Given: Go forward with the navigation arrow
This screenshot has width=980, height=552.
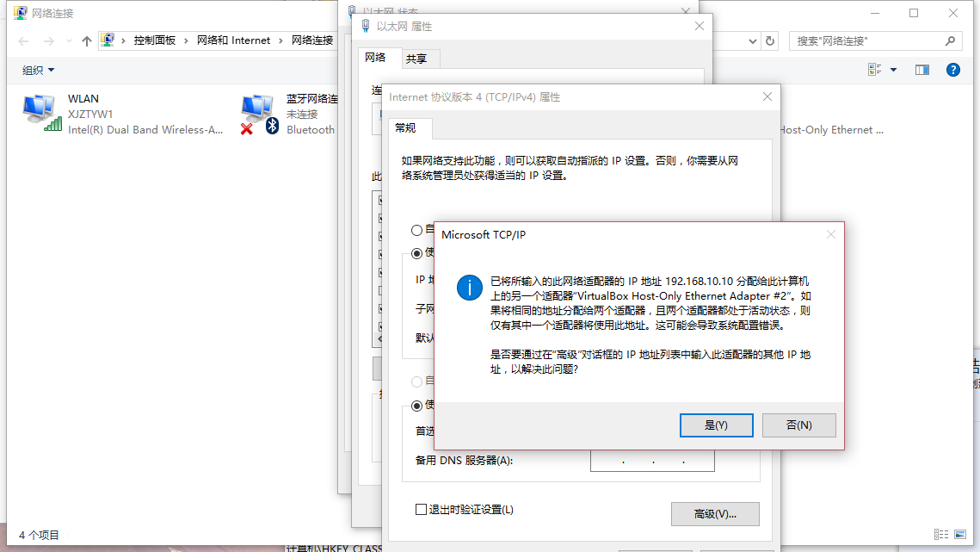Looking at the screenshot, I should (x=49, y=41).
